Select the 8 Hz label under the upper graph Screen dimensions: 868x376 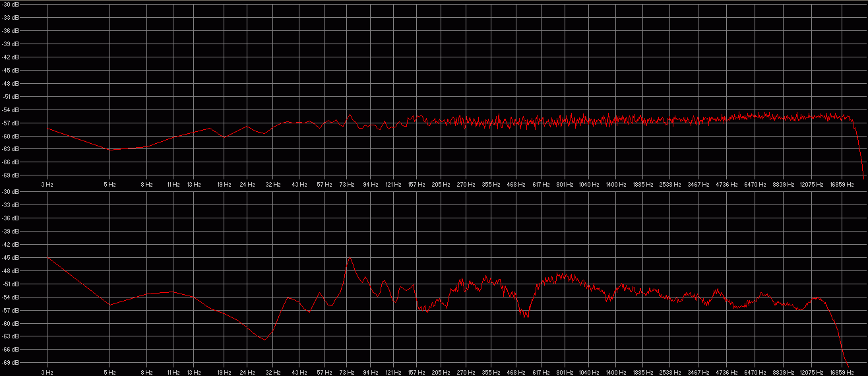[146, 185]
